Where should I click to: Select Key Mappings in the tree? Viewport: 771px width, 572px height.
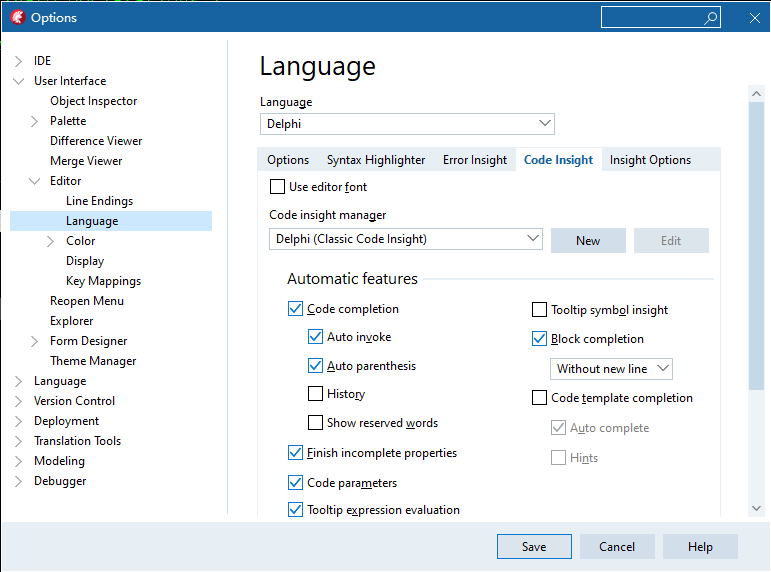click(103, 281)
